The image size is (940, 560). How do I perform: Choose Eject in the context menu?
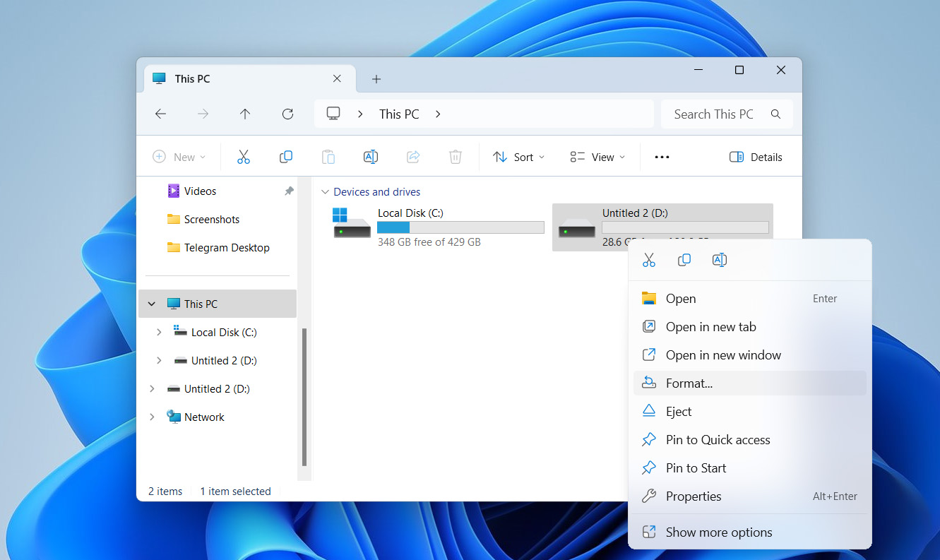click(x=679, y=412)
